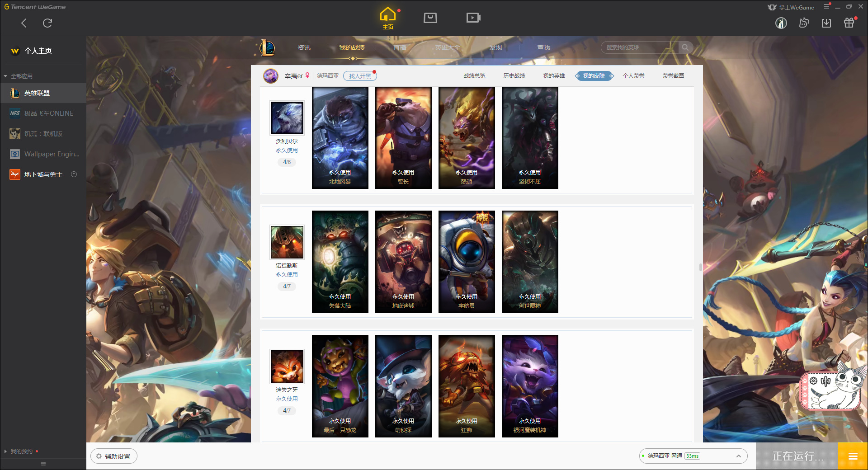Switch to 我的皮肤 sub-tab
This screenshot has width=868, height=470.
[x=594, y=76]
